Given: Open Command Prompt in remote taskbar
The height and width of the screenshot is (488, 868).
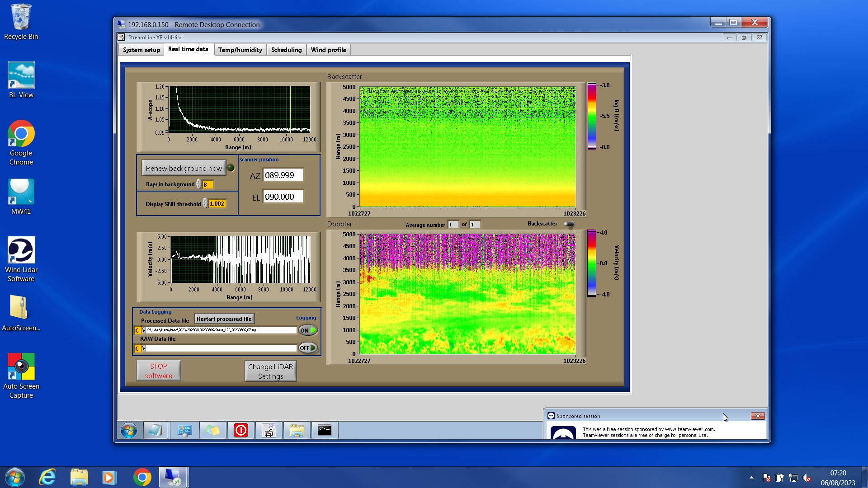Looking at the screenshot, I should coord(325,430).
